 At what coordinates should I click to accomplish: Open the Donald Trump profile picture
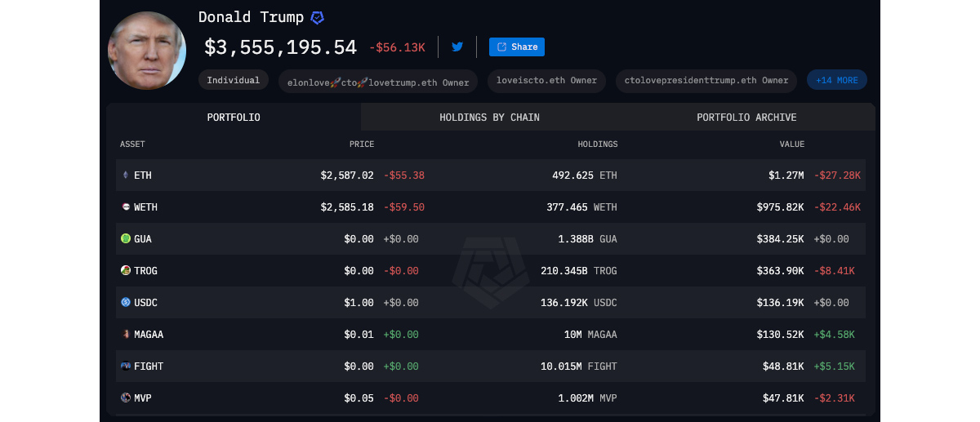[x=147, y=51]
